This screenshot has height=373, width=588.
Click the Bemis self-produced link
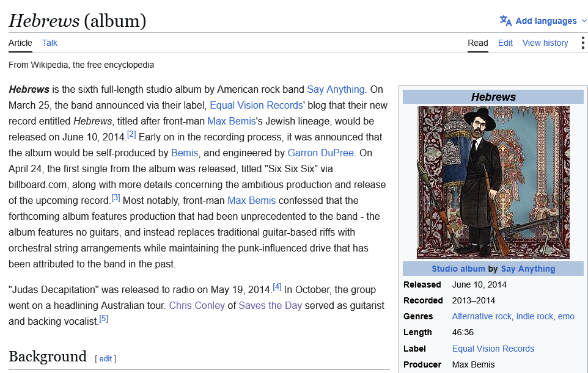click(x=185, y=153)
